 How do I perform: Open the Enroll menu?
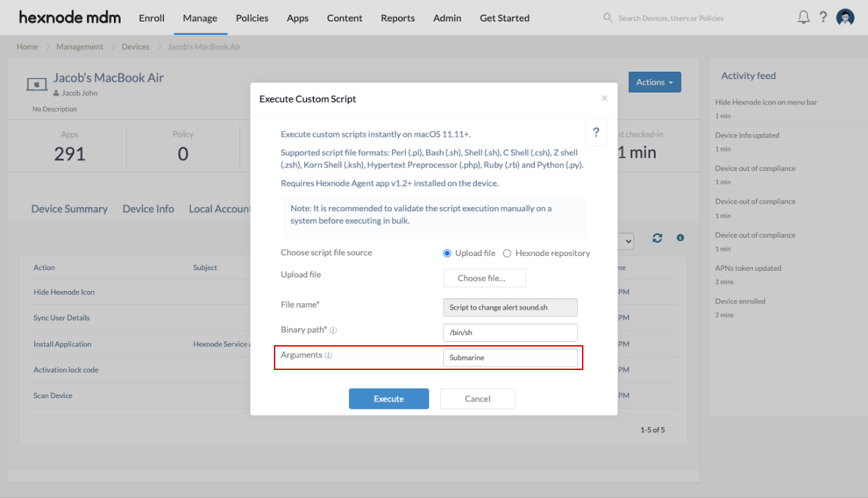click(x=151, y=18)
